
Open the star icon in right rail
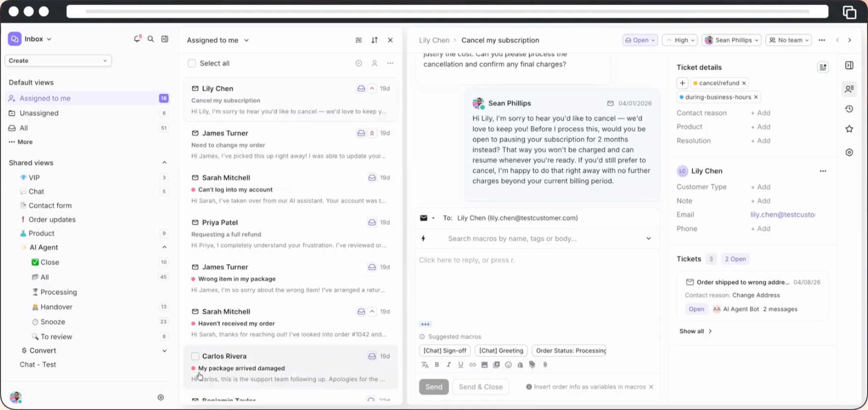(849, 129)
